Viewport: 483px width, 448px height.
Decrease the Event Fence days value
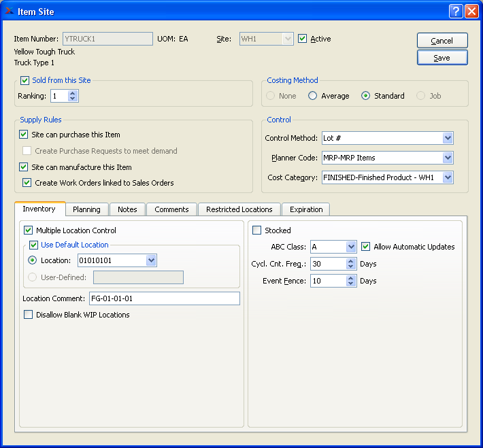(x=351, y=283)
